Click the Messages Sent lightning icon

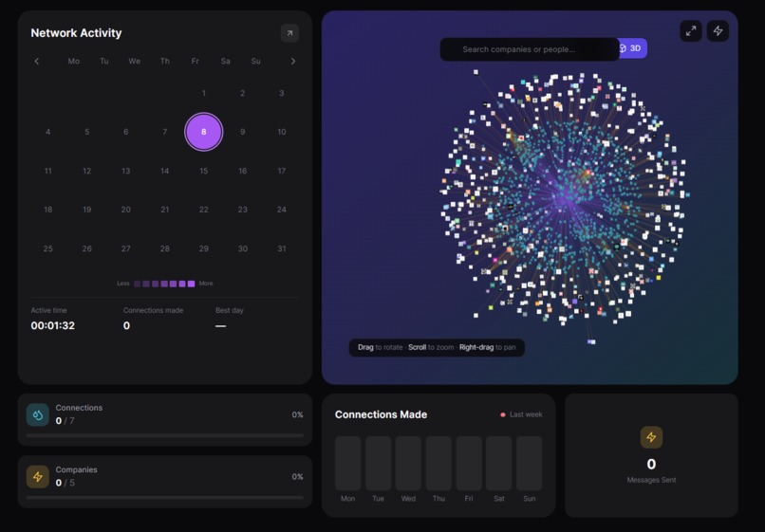(x=651, y=437)
